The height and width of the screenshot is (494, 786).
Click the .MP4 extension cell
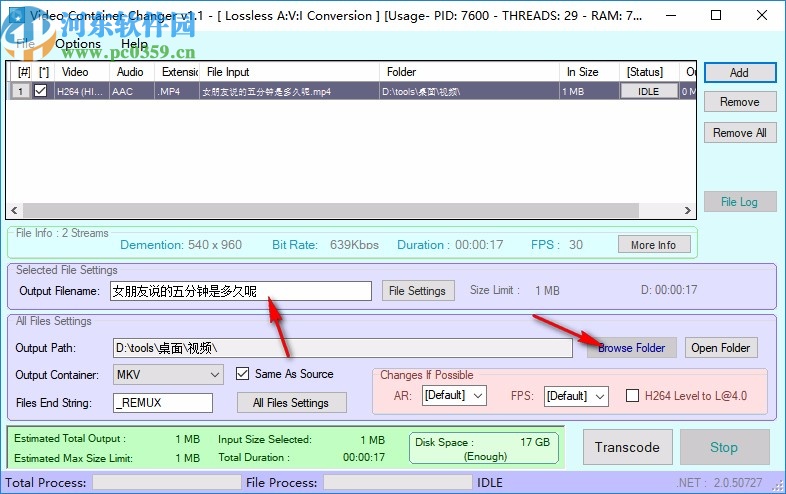pos(177,91)
